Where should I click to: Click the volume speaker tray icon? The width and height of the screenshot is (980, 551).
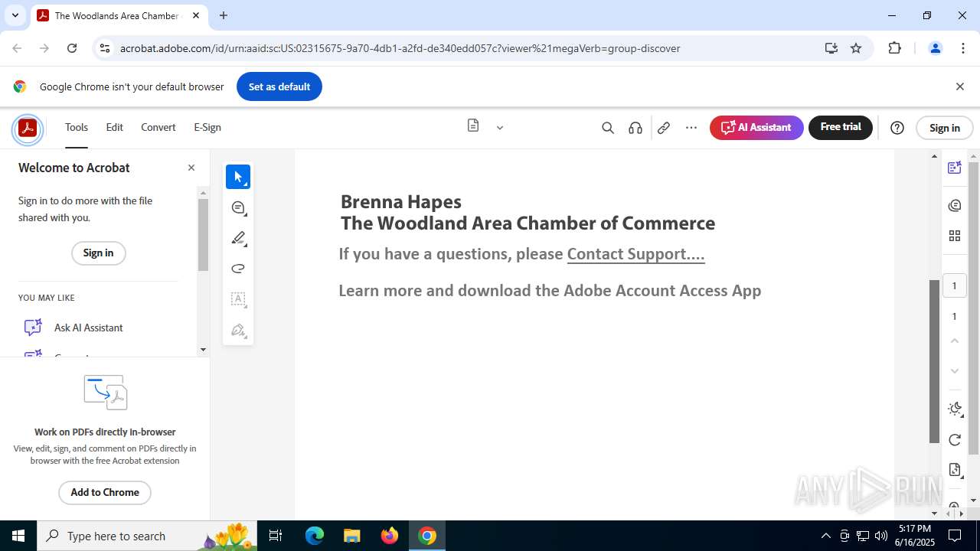[x=881, y=536]
